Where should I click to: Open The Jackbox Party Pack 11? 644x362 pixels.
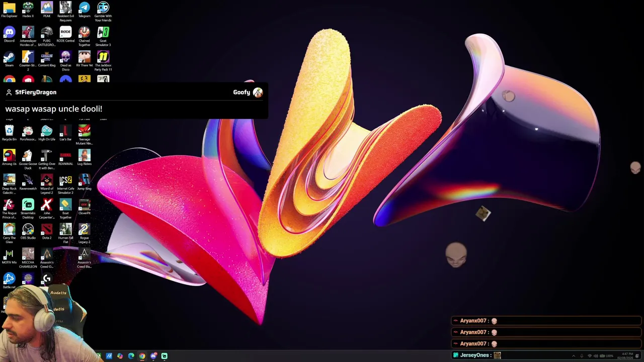(x=103, y=61)
